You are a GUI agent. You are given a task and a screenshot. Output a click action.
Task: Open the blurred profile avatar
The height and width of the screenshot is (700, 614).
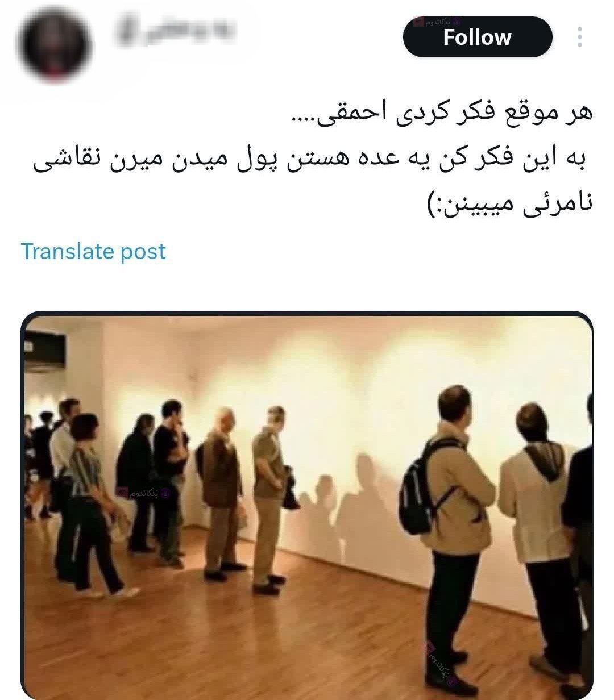click(54, 44)
